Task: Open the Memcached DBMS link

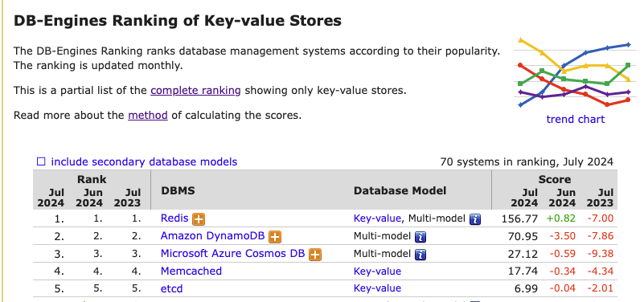Action: 191,271
